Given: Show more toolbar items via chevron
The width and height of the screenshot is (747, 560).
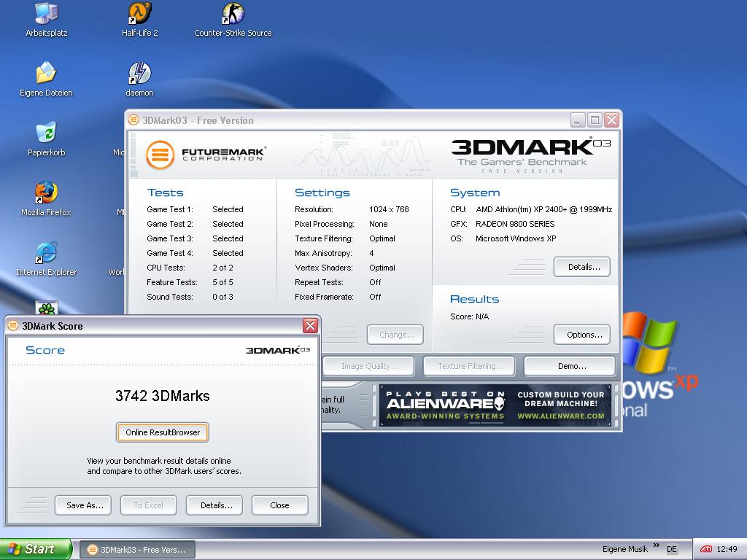Looking at the screenshot, I should point(657,545).
